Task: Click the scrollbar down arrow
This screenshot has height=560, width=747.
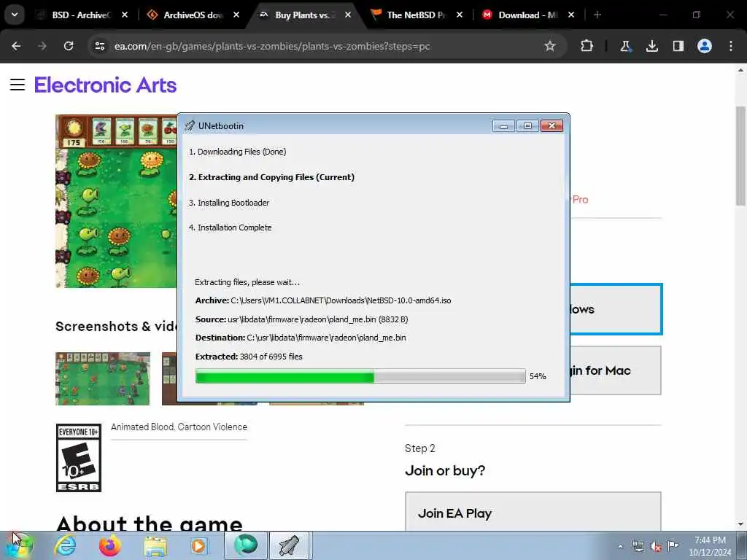Action: coord(741,524)
